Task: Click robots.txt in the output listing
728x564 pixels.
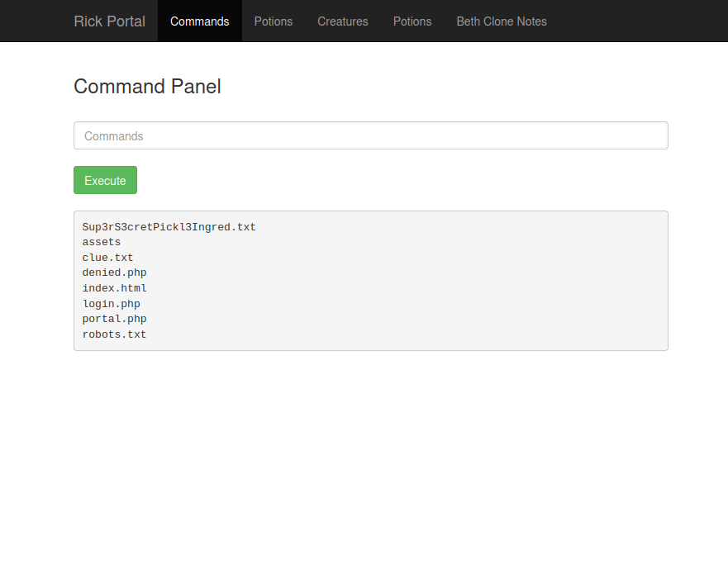Action: 114,334
